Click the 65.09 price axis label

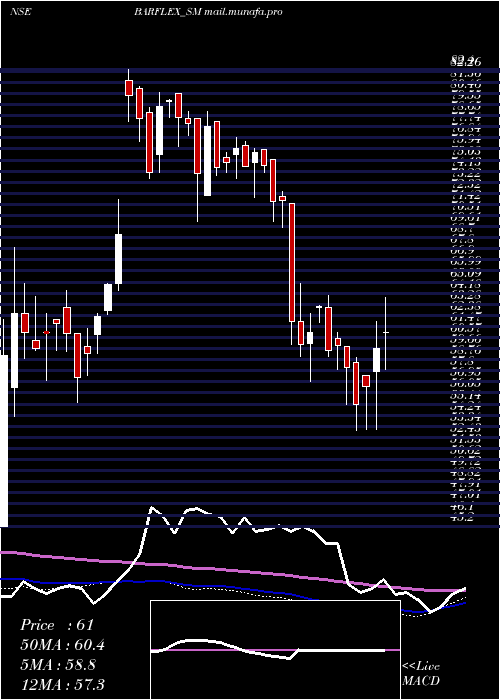(465, 271)
